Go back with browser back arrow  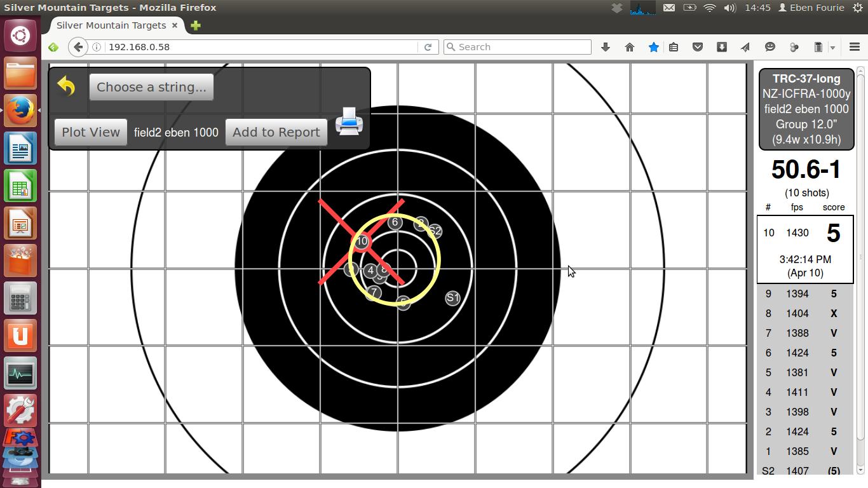(78, 47)
